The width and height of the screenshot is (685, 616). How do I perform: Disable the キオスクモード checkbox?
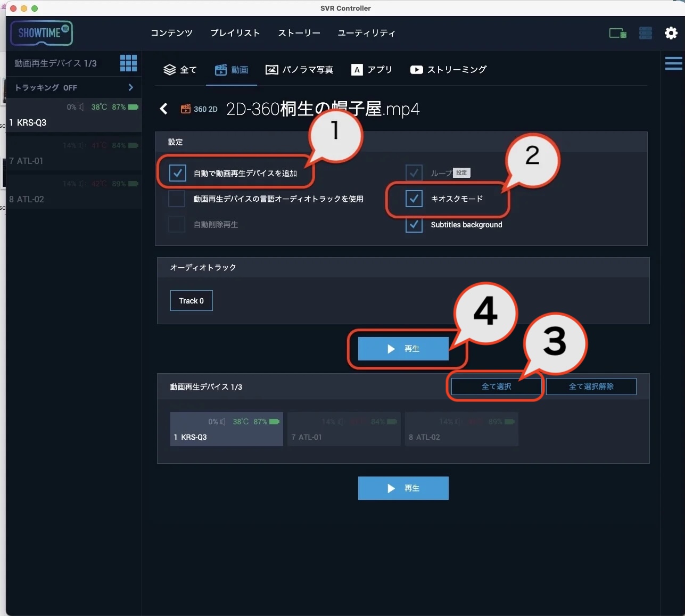click(x=414, y=199)
